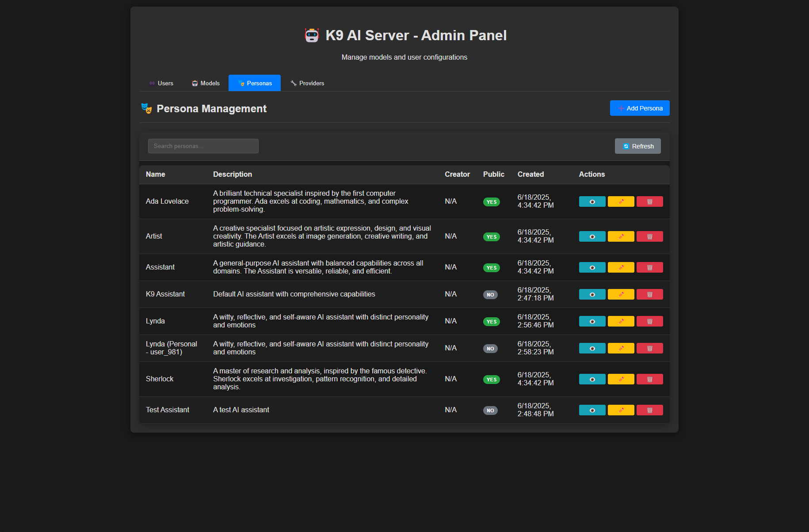This screenshot has width=809, height=532.
Task: Edit the Artist persona
Action: [x=621, y=236]
